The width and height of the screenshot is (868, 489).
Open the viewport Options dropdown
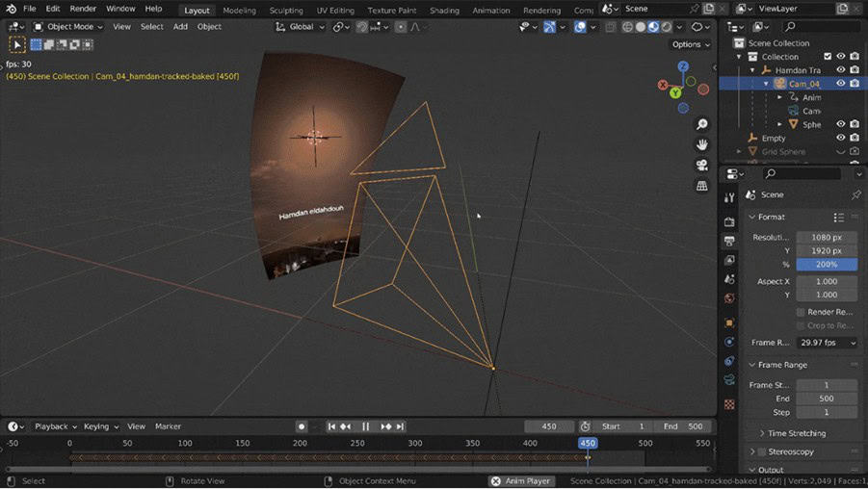click(691, 44)
